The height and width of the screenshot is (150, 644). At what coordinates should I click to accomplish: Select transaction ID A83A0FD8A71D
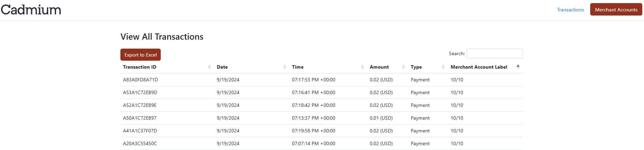point(140,80)
